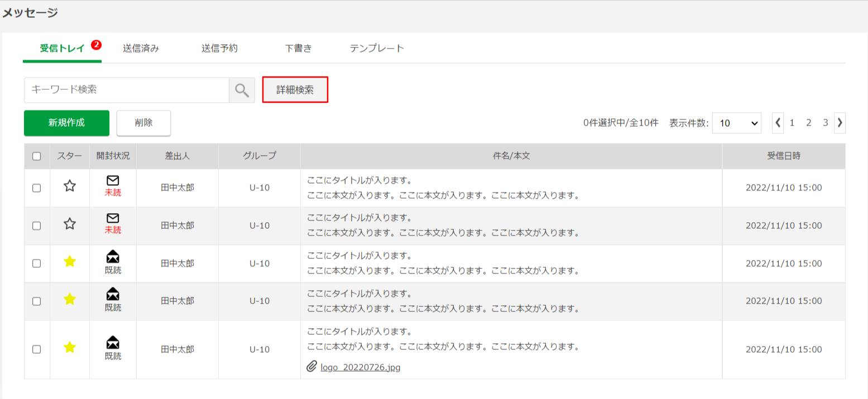Click the 件名/本文 column header

(511, 156)
